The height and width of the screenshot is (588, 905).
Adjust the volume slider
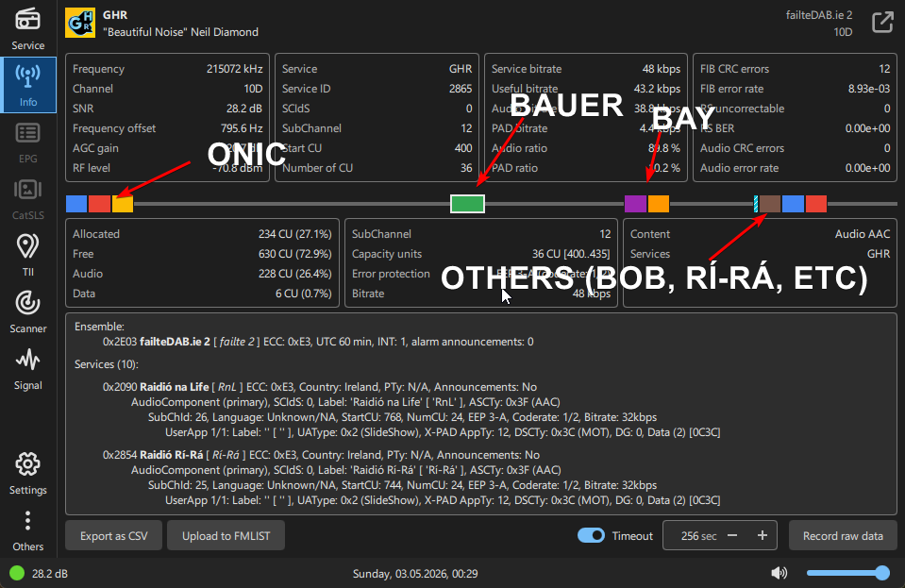[x=847, y=572]
